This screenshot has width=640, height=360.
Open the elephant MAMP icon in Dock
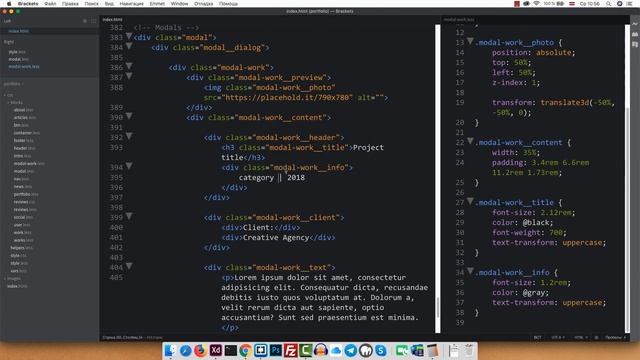point(366,350)
